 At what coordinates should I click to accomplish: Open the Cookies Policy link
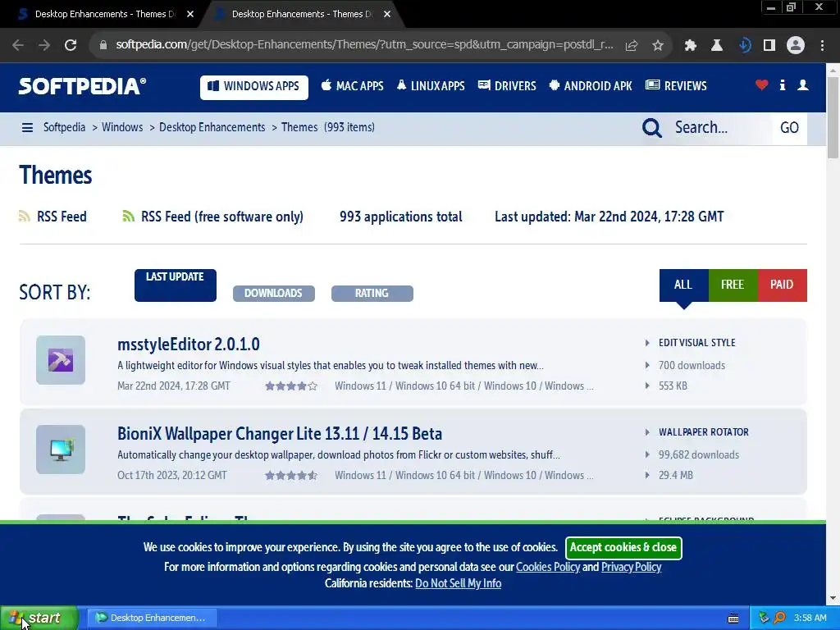point(547,567)
